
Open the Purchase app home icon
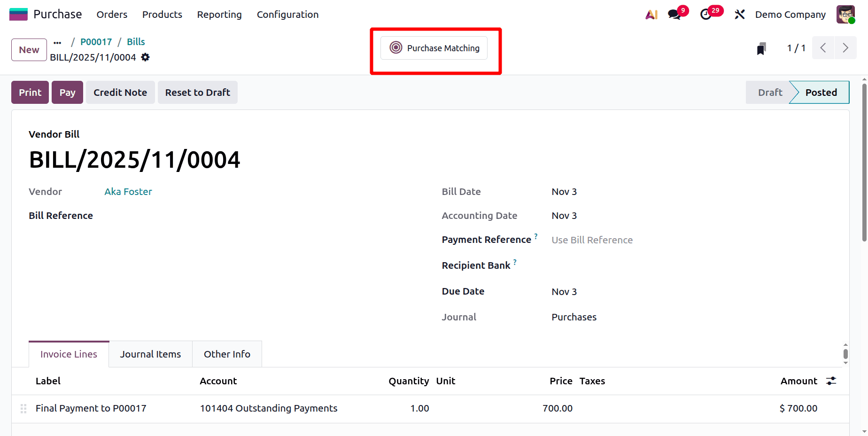click(x=18, y=14)
